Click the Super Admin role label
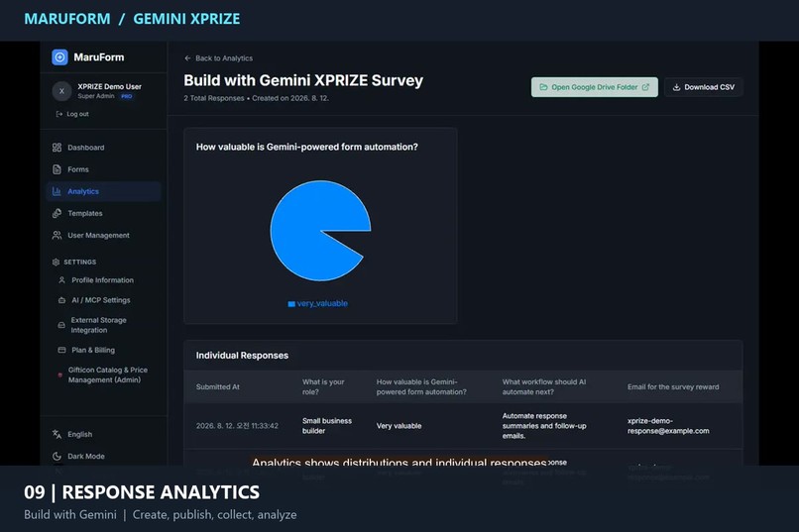 (96, 96)
